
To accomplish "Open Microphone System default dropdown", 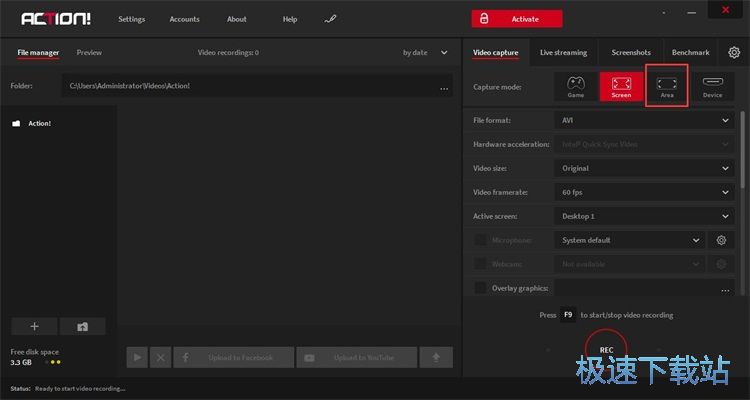I will tap(629, 240).
